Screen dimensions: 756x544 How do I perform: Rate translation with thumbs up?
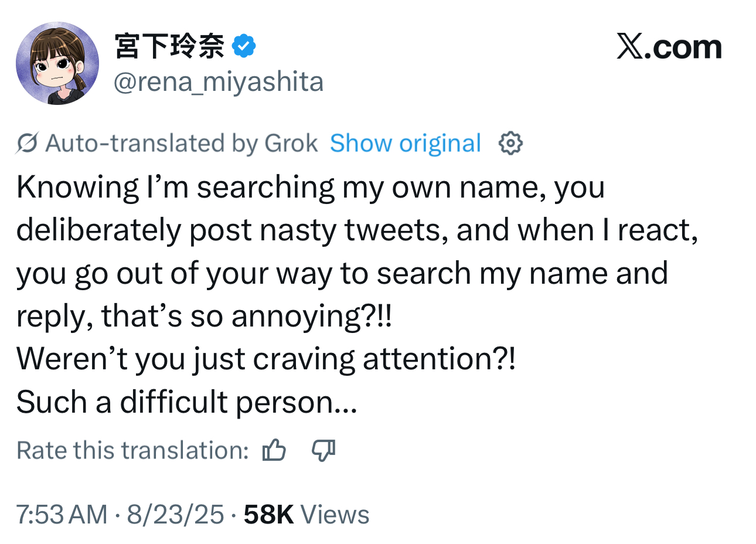click(x=274, y=450)
